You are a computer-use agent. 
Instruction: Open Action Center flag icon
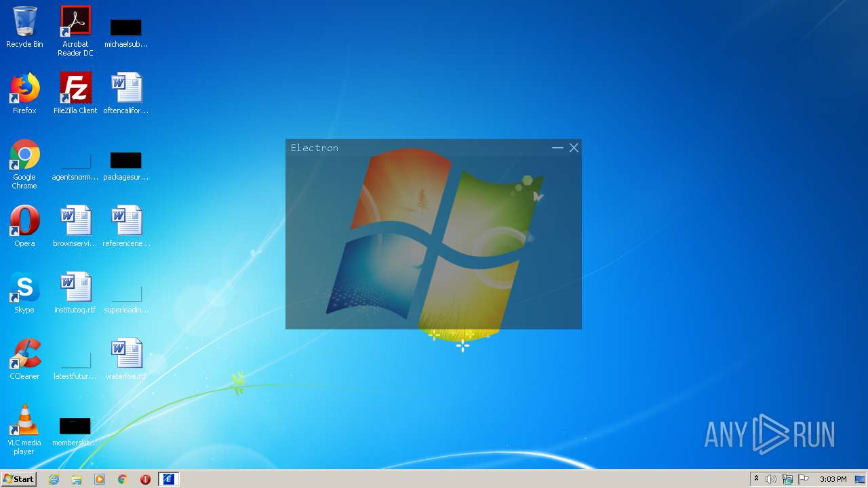pyautogui.click(x=804, y=479)
